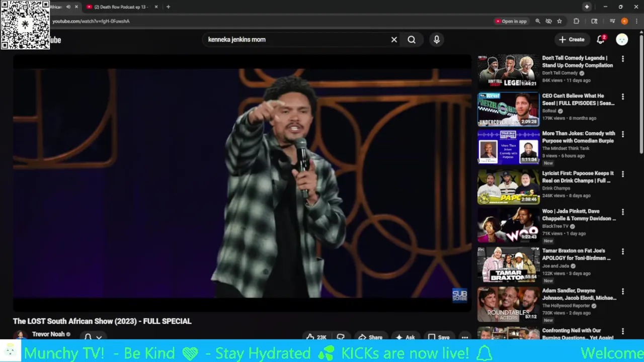Click the BlackTree TV channel name

tap(555, 226)
